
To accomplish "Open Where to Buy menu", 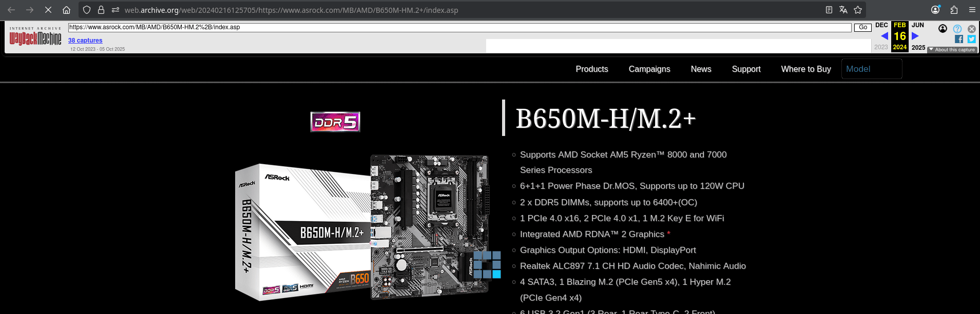I will tap(806, 69).
